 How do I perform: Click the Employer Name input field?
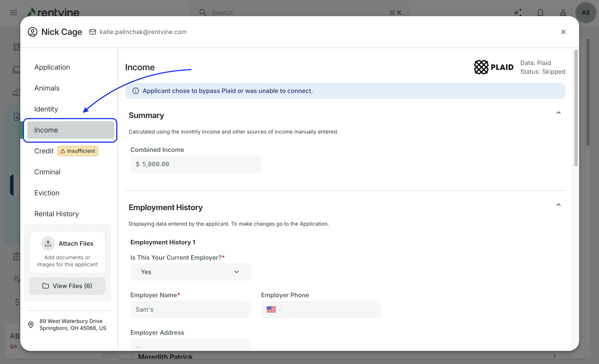click(x=190, y=309)
